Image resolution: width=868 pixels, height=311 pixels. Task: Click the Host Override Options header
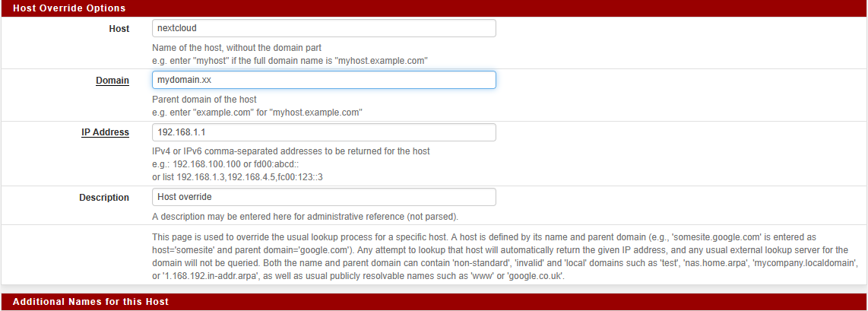coord(69,8)
